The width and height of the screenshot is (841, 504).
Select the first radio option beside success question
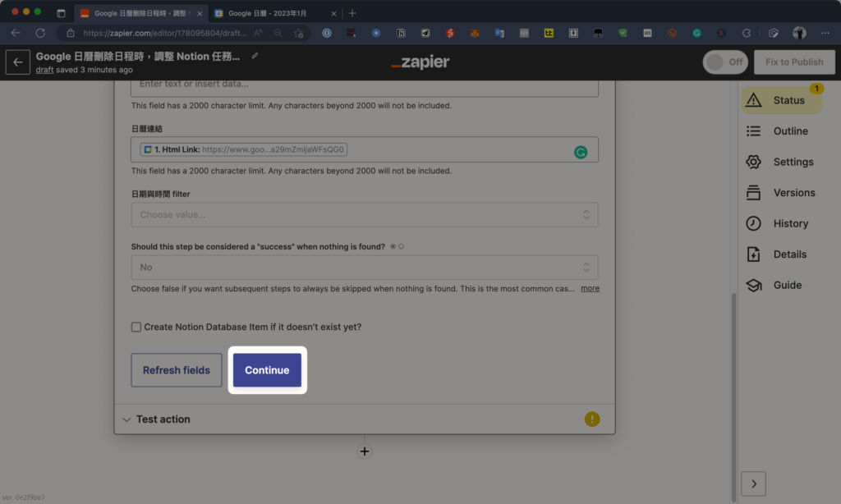click(393, 246)
